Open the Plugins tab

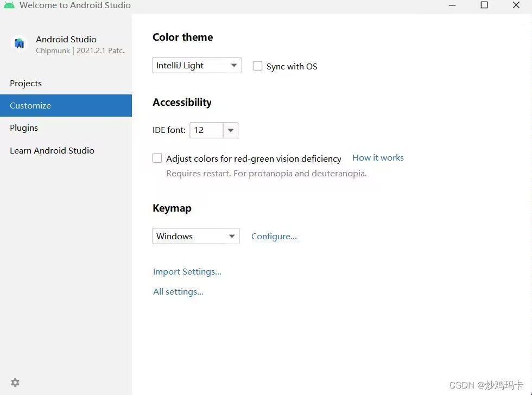click(66, 128)
